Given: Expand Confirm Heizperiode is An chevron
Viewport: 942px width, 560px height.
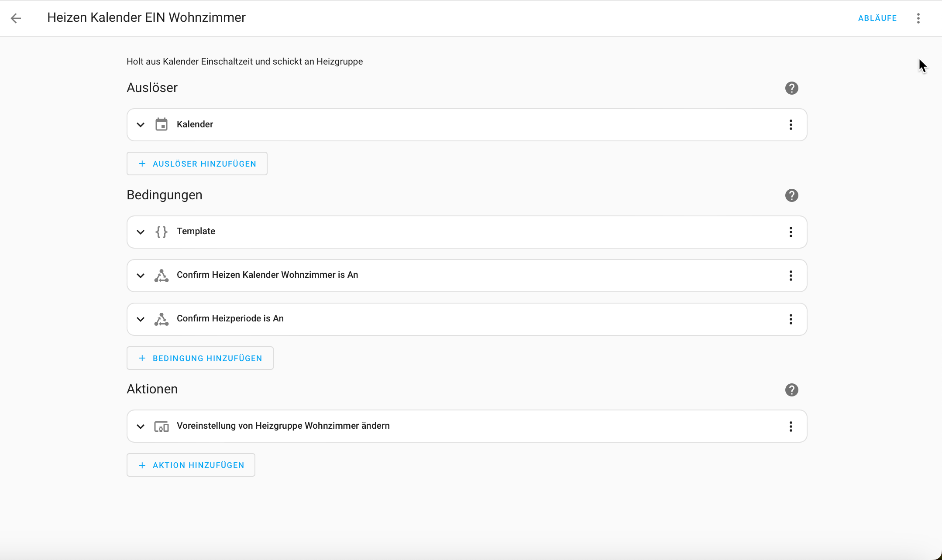Looking at the screenshot, I should (x=141, y=319).
